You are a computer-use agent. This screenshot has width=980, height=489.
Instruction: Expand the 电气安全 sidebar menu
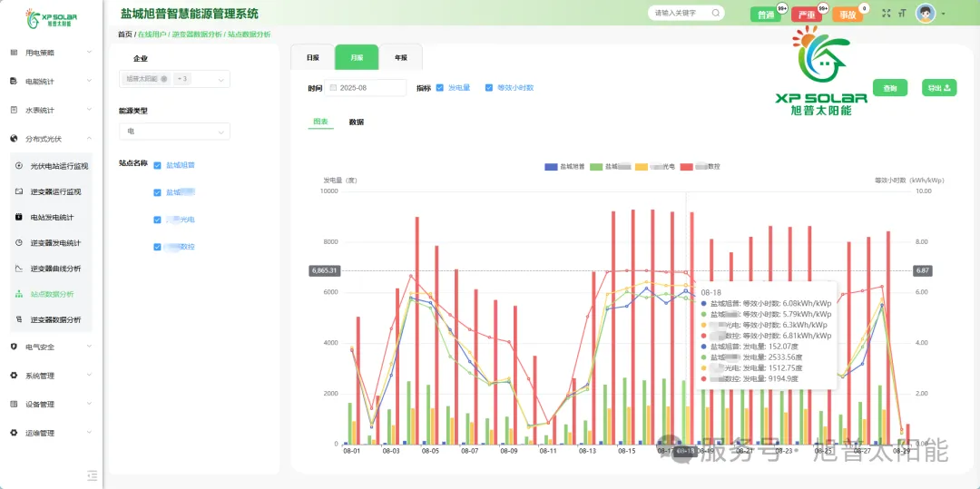(52, 347)
